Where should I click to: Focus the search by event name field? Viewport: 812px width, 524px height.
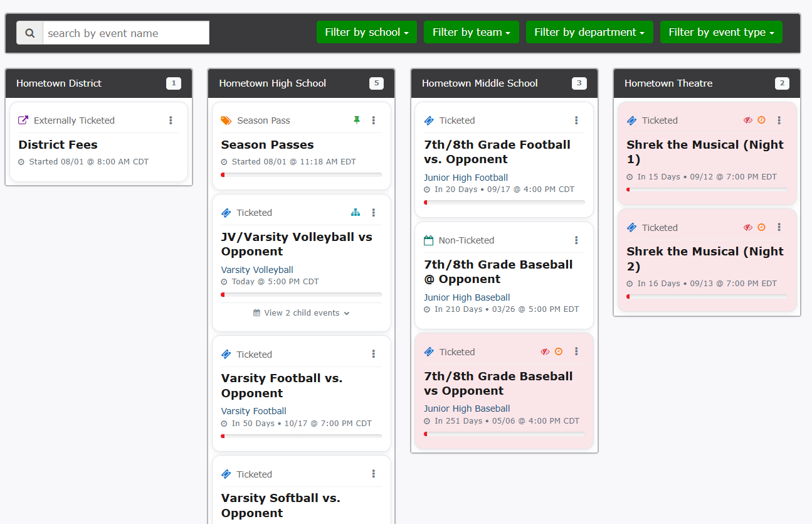[126, 33]
